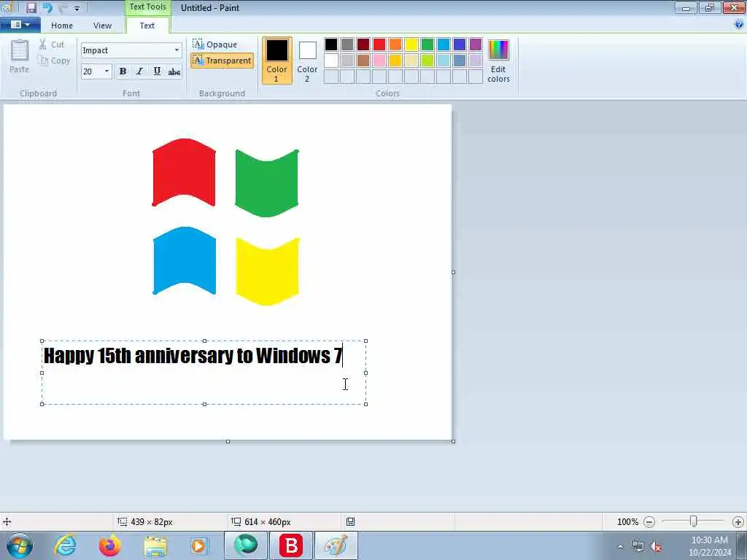Click the red B application taskbar icon
The image size is (747, 560).
coord(291,545)
